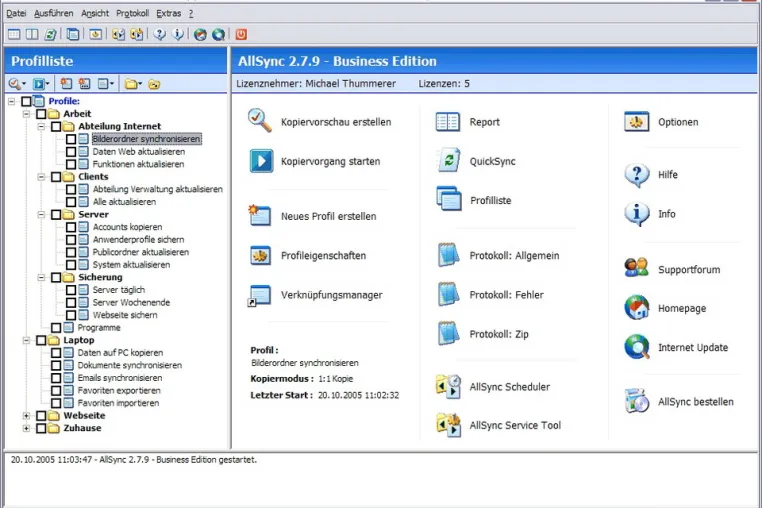Viewport: 762px width, 508px height.
Task: Open the Extras menu
Action: click(x=169, y=14)
